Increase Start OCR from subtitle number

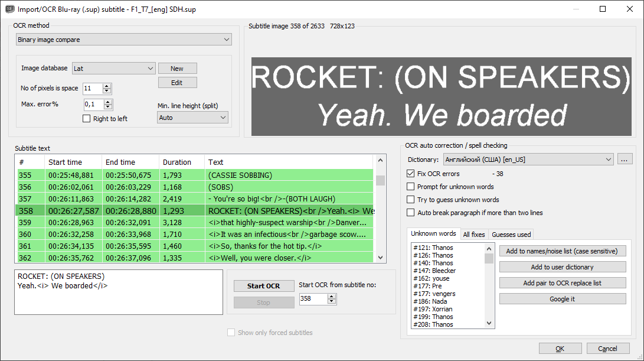pos(332,296)
